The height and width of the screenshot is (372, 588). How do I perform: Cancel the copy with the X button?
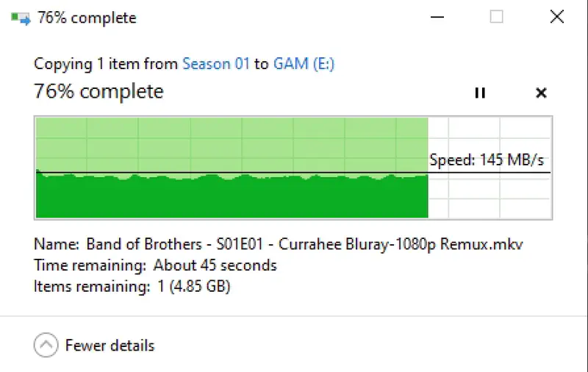(x=541, y=93)
